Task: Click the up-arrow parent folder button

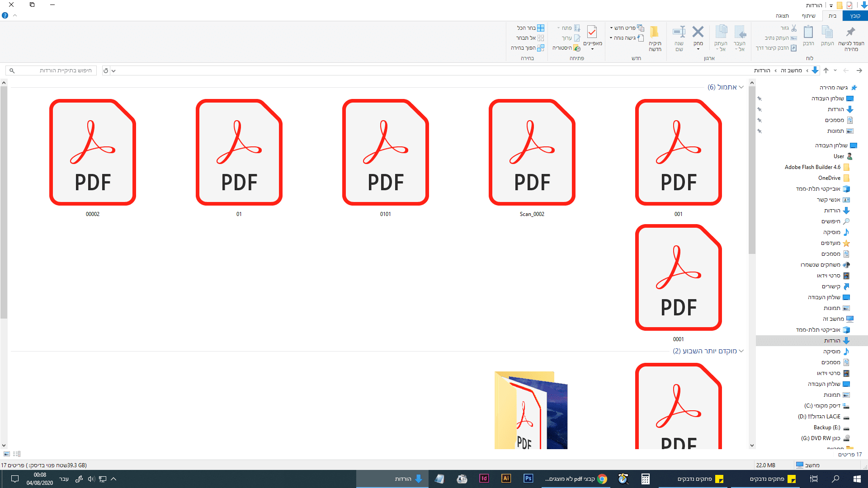Action: [x=826, y=70]
